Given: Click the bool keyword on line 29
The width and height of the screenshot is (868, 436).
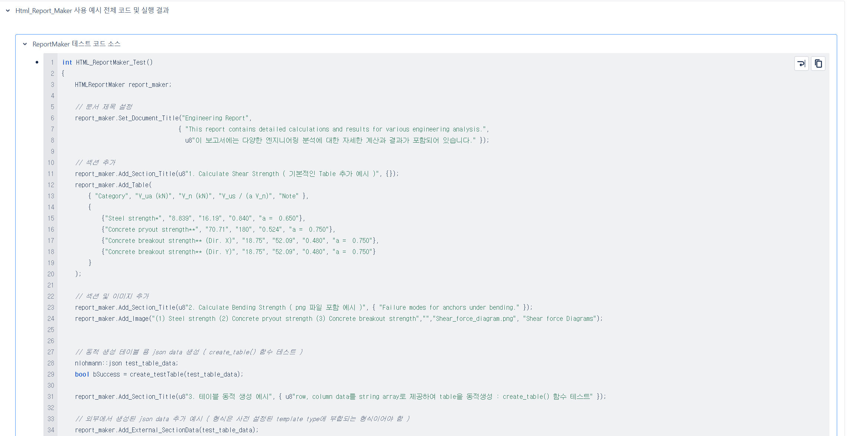Looking at the screenshot, I should coord(82,374).
